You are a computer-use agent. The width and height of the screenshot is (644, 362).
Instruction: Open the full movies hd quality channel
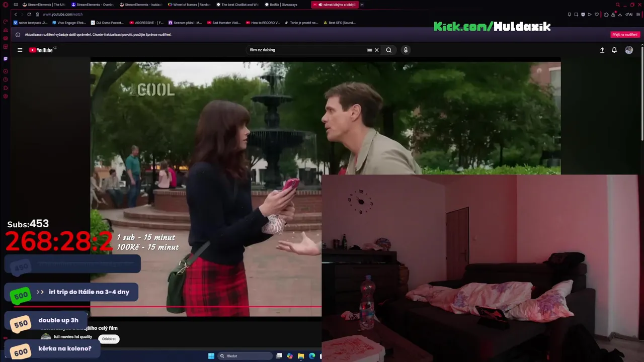tap(73, 337)
